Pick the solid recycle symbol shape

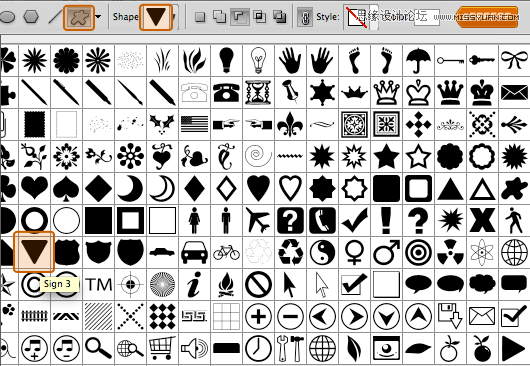coord(290,252)
